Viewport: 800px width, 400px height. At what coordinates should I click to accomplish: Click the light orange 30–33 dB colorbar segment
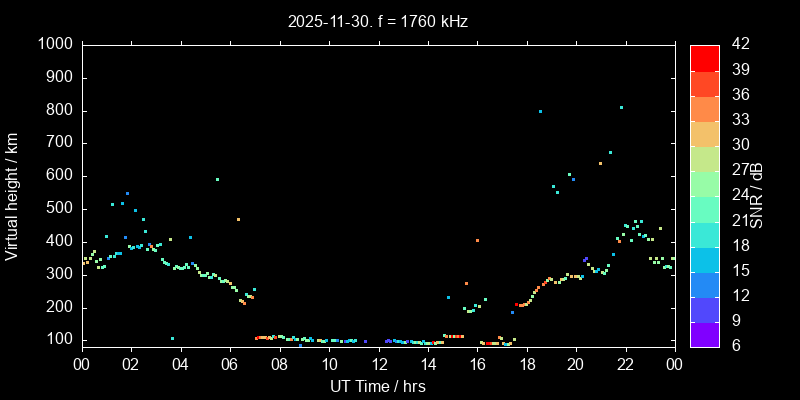click(x=704, y=133)
